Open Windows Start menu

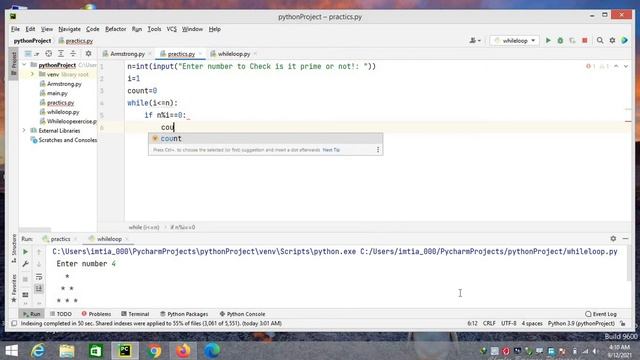pyautogui.click(x=12, y=351)
